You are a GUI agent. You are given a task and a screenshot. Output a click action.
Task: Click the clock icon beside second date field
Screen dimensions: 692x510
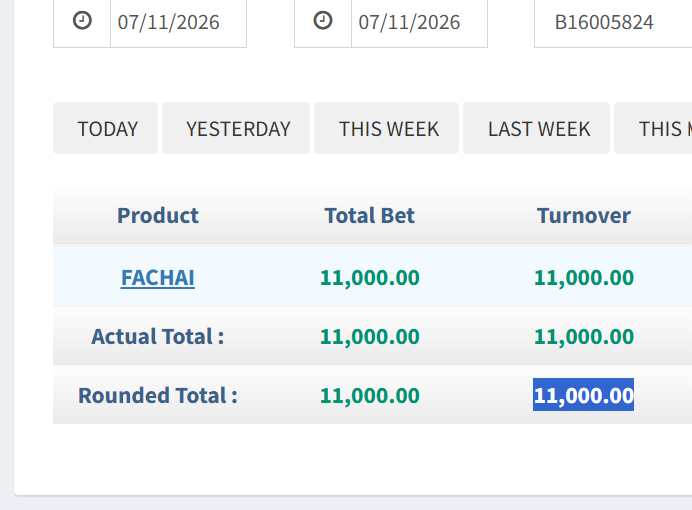click(x=323, y=21)
